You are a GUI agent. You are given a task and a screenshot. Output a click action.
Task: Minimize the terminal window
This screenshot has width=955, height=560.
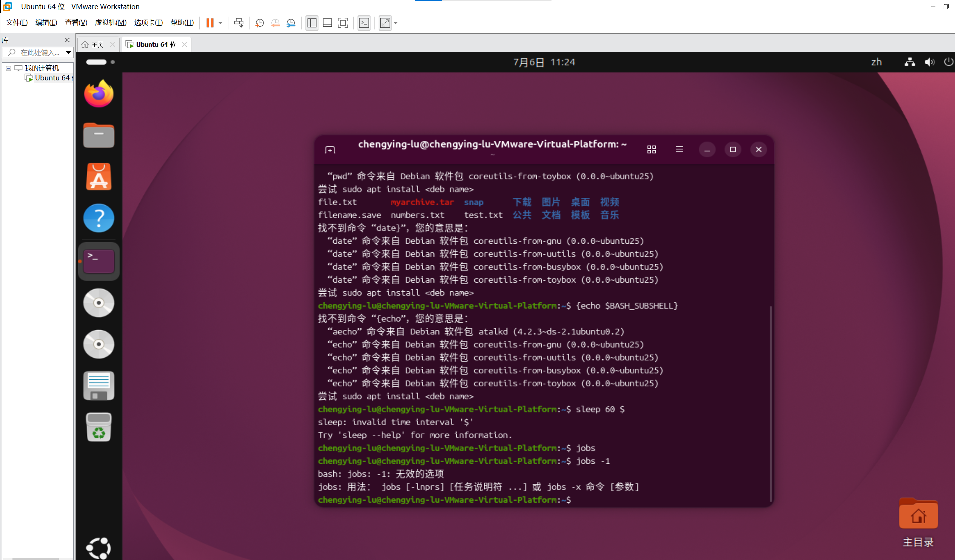click(707, 150)
